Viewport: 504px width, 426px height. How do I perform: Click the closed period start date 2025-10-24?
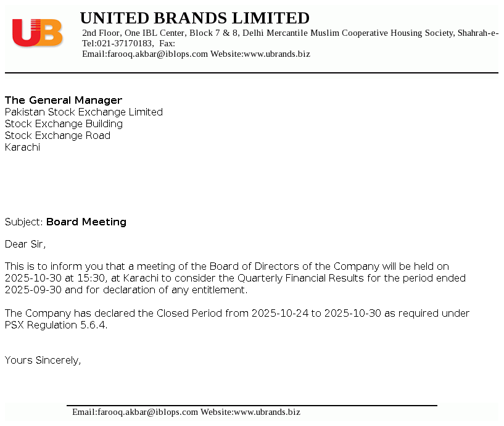pyautogui.click(x=279, y=313)
